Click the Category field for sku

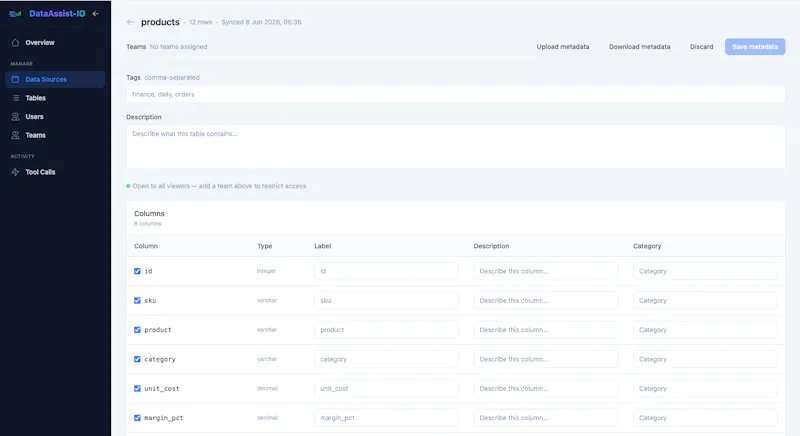tap(705, 301)
